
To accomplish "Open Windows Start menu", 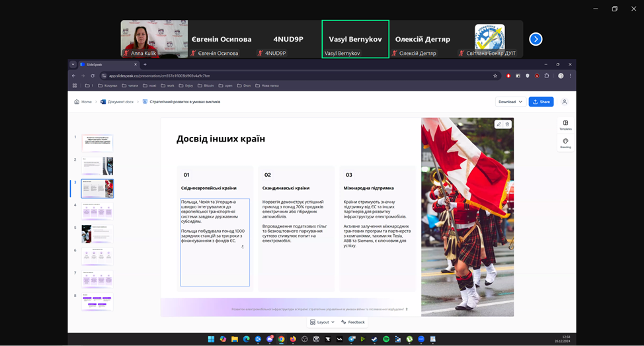I will point(211,339).
